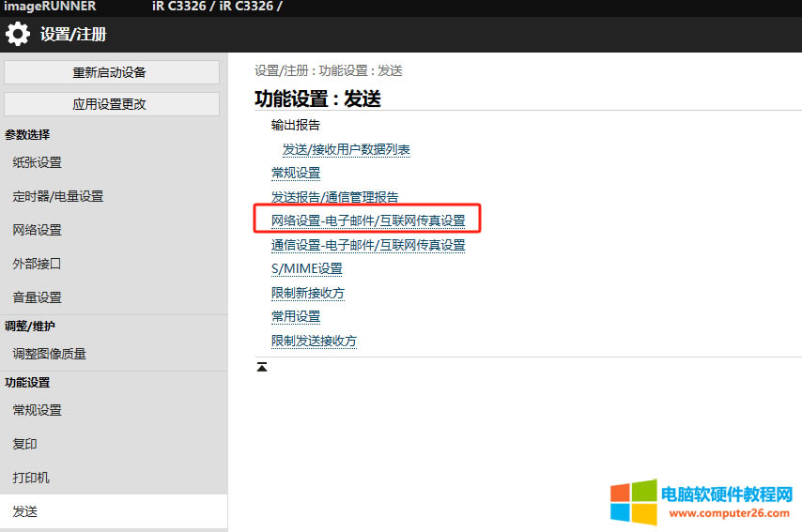Open 限制新接收方 link
This screenshot has width=802, height=532.
(308, 293)
